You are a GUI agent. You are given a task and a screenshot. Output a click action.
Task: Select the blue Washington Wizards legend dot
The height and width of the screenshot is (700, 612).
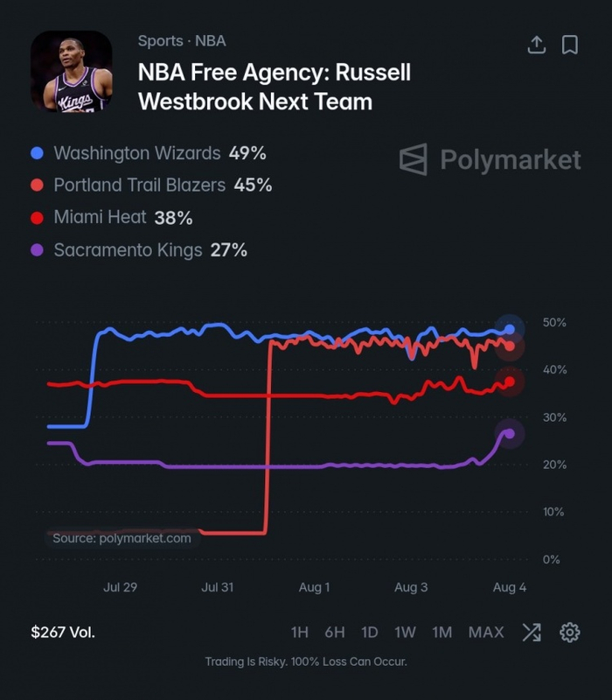pyautogui.click(x=37, y=153)
